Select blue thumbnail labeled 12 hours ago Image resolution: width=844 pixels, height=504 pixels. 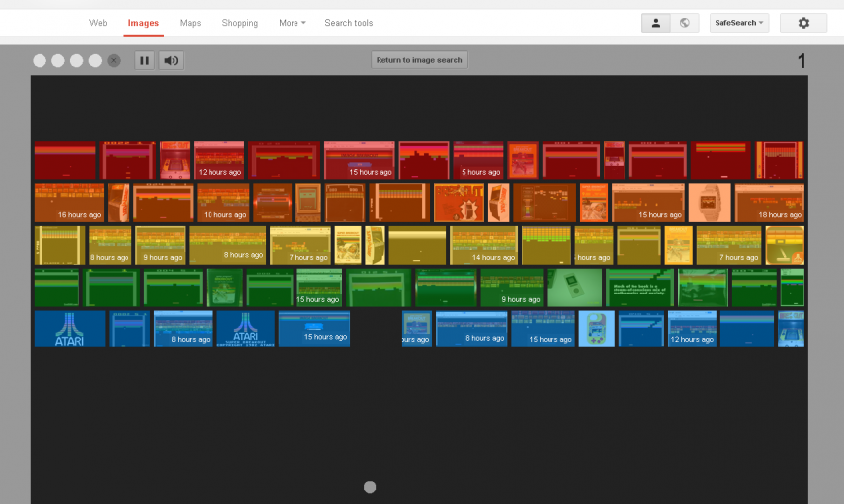(692, 328)
